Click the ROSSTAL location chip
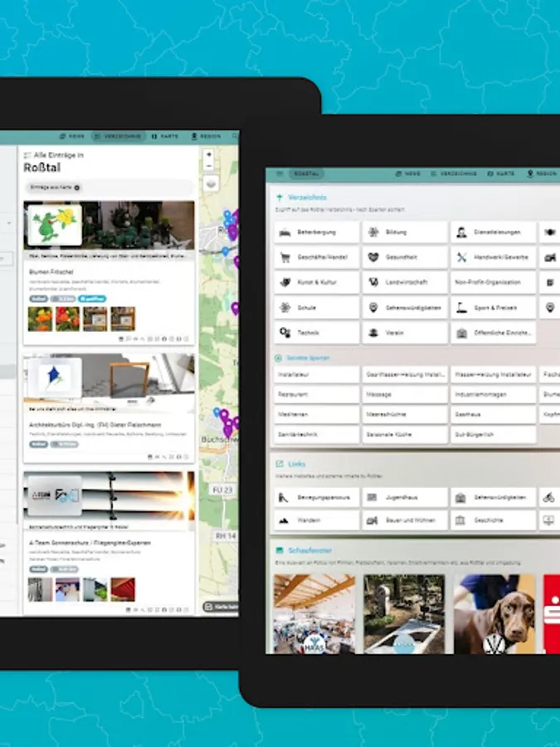 [x=306, y=174]
